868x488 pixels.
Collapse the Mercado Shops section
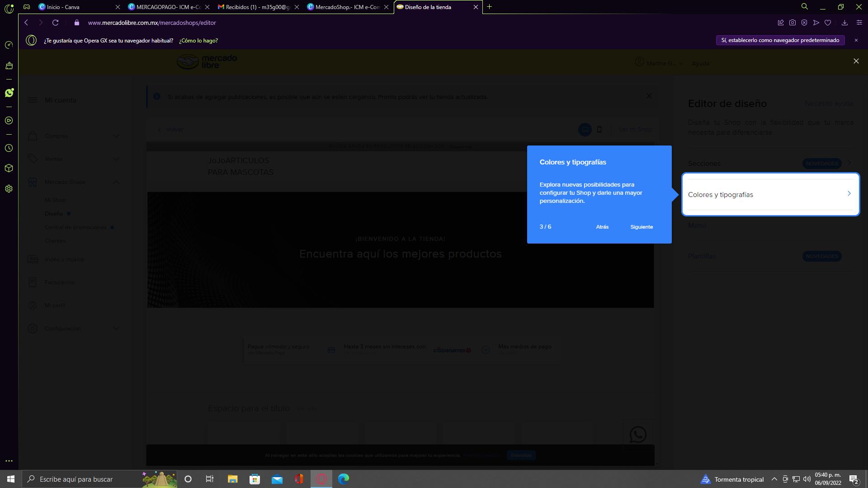coord(116,182)
